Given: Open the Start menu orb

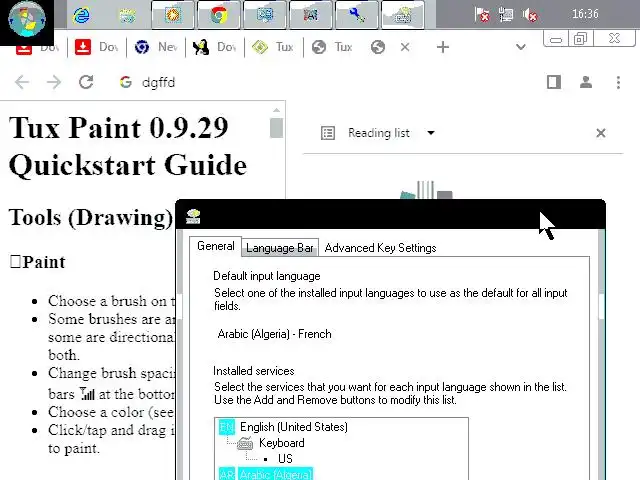Looking at the screenshot, I should (x=27, y=20).
